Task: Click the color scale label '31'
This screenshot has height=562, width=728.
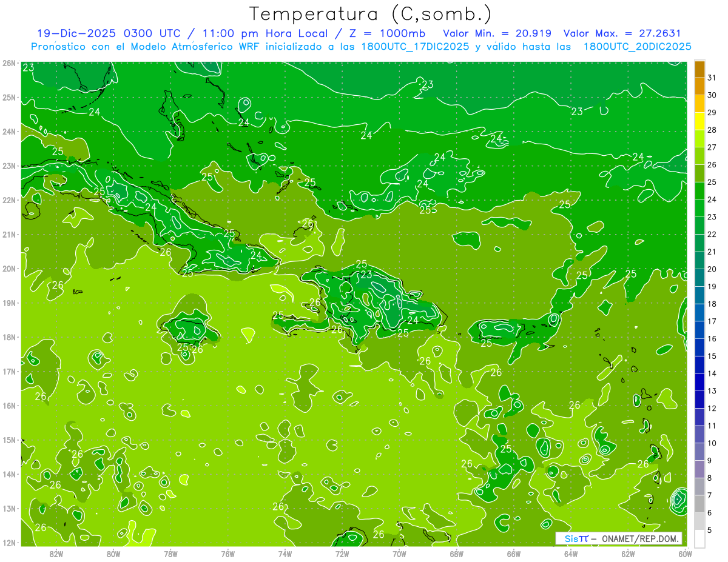Action: [712, 77]
